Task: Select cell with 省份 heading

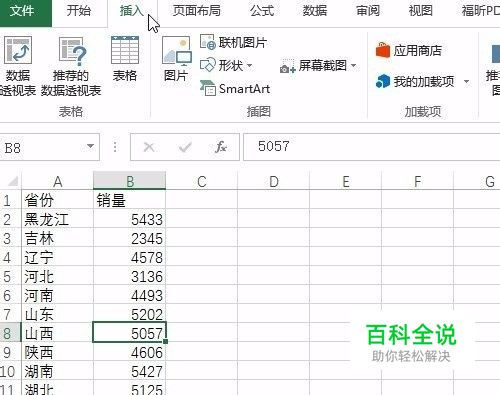Action: click(x=57, y=200)
